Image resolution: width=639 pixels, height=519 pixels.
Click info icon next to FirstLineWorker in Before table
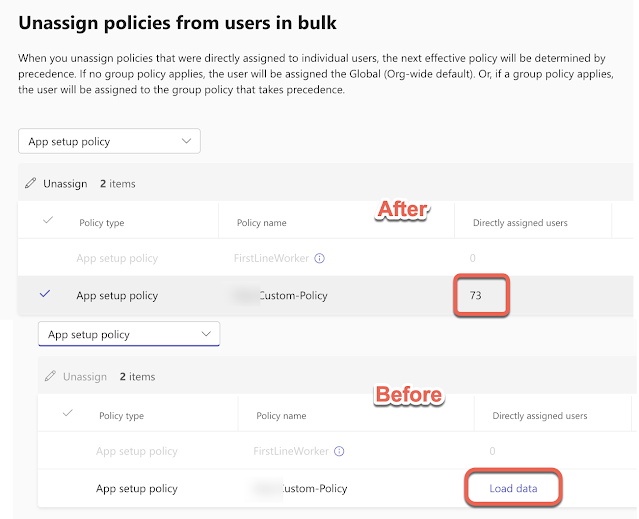click(340, 452)
